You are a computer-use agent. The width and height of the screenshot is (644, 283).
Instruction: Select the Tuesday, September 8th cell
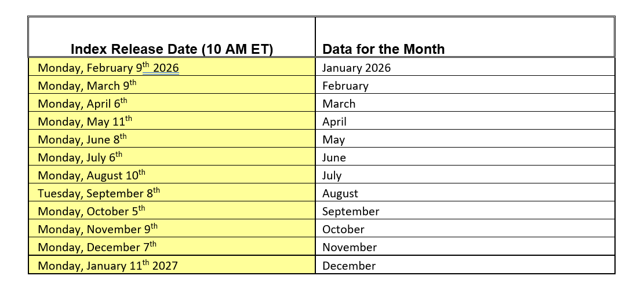[x=172, y=192]
